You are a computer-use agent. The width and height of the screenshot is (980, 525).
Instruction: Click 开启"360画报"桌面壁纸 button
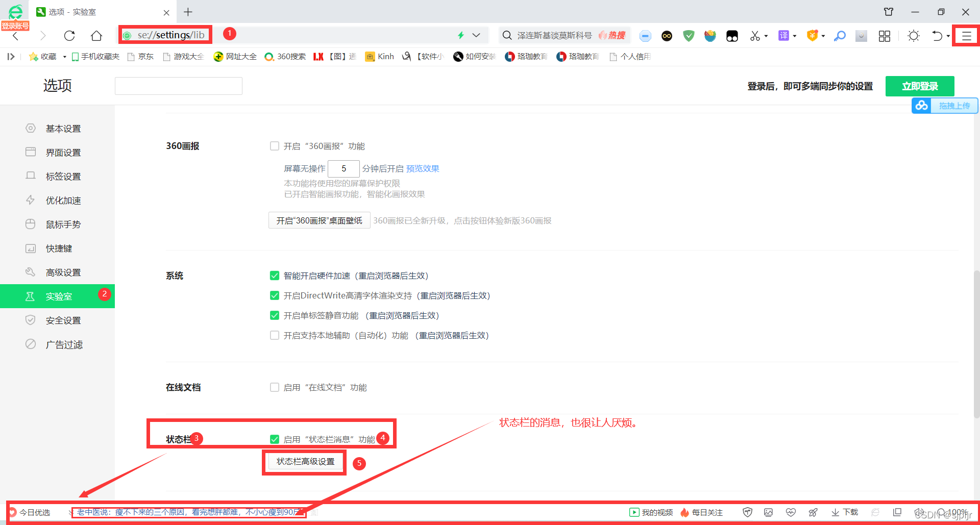320,220
